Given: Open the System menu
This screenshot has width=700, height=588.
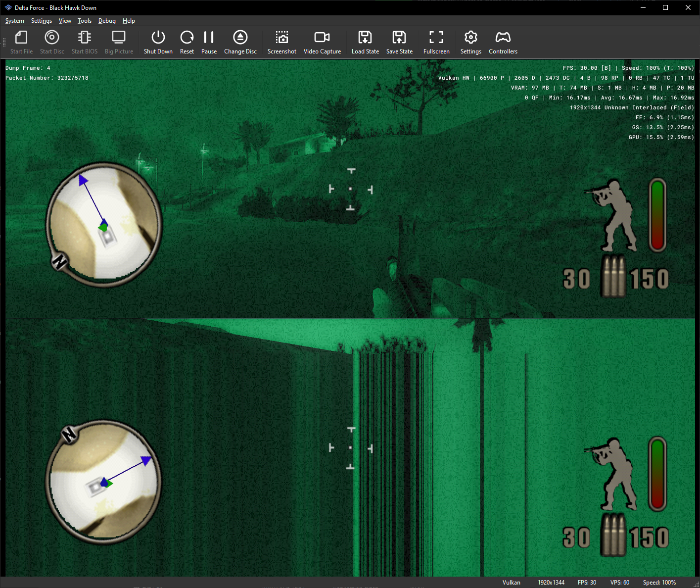Looking at the screenshot, I should click(15, 21).
